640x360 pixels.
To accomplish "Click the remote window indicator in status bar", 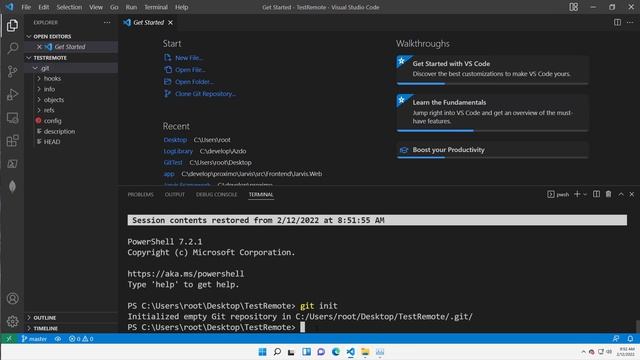I will [9, 339].
